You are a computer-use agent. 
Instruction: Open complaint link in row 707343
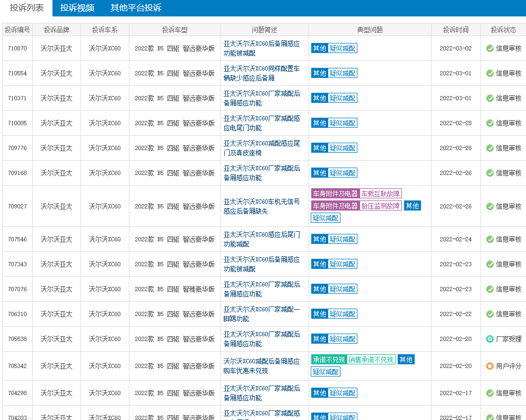point(261,264)
